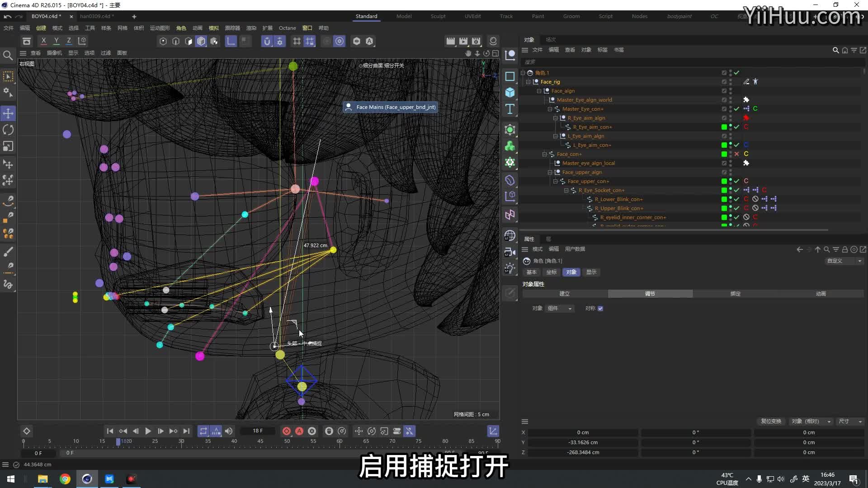Select the Move tool in left toolbar
The width and height of the screenshot is (868, 488).
(8, 113)
